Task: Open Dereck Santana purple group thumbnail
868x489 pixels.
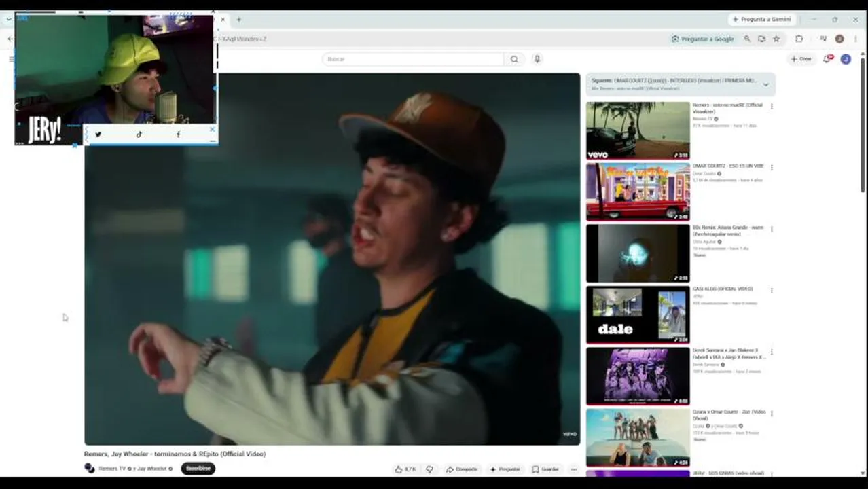Action: (x=638, y=376)
